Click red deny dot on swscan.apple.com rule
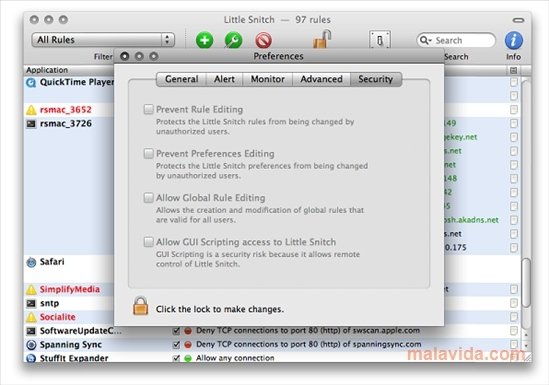This screenshot has width=549, height=385. (188, 330)
